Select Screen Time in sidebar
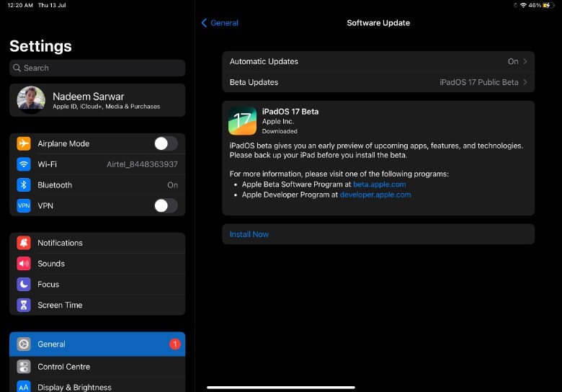This screenshot has width=562, height=392. (x=97, y=306)
